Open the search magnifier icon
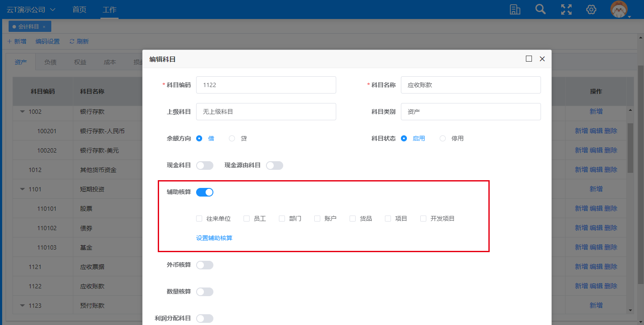 pyautogui.click(x=540, y=9)
